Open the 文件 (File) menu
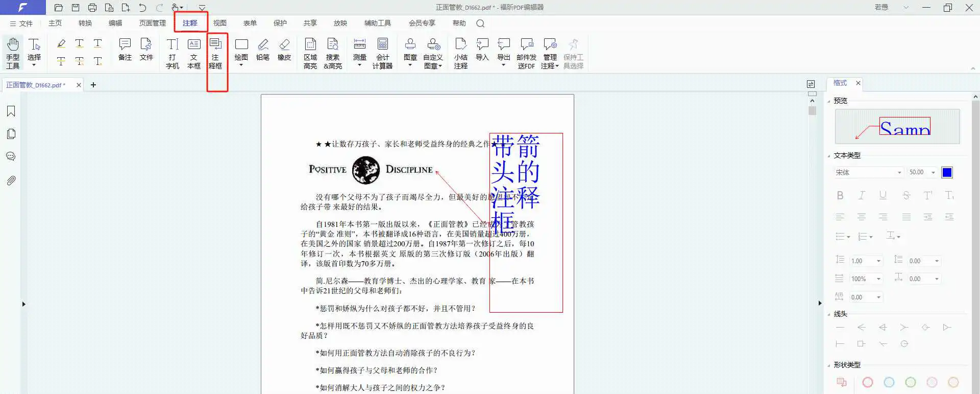Image resolution: width=980 pixels, height=394 pixels. tap(21, 24)
